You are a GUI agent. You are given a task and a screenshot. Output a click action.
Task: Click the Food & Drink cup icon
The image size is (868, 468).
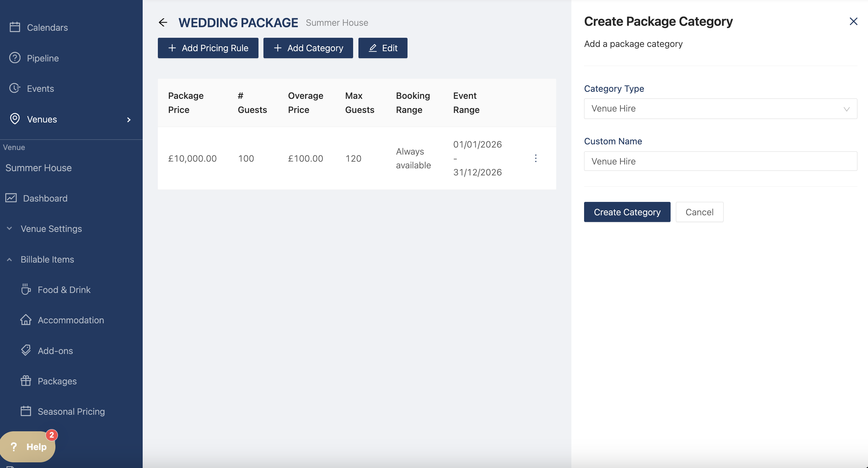click(x=26, y=289)
